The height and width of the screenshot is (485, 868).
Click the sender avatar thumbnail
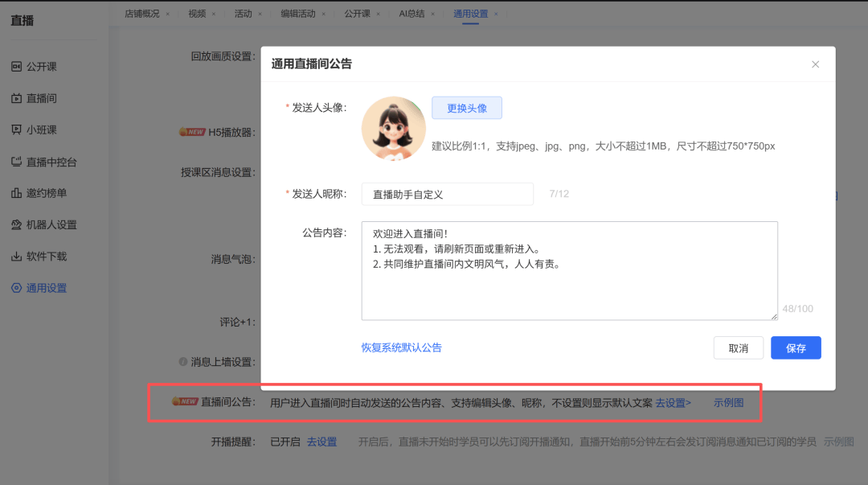(x=393, y=129)
